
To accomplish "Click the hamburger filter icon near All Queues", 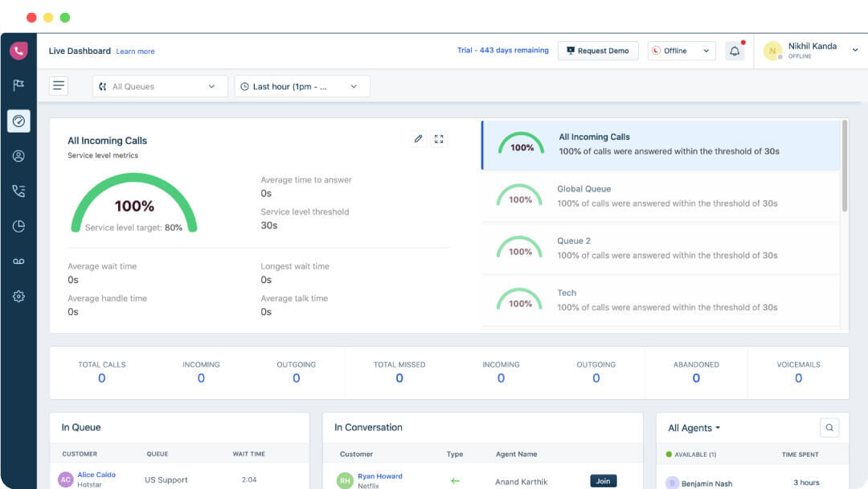I will [x=59, y=85].
